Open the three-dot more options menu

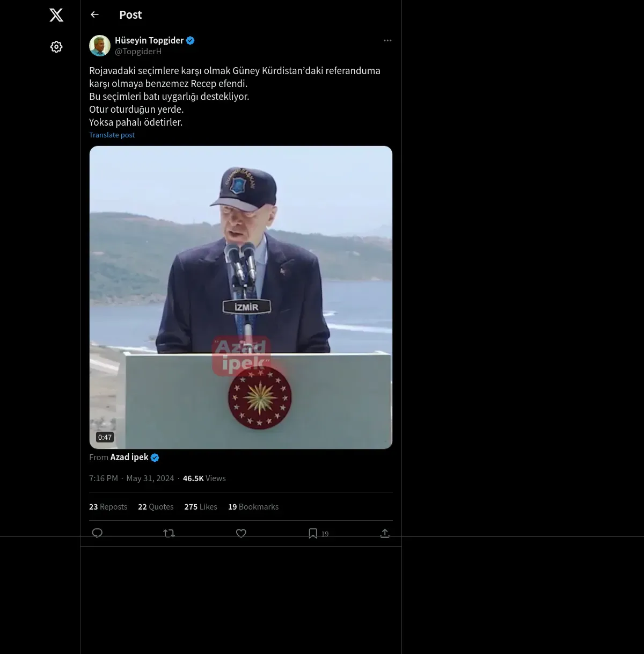(387, 40)
